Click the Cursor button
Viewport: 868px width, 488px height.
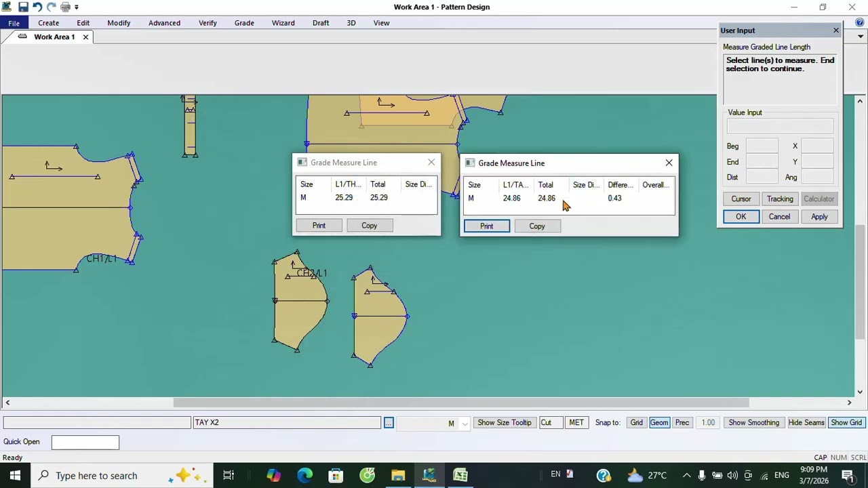click(x=741, y=199)
